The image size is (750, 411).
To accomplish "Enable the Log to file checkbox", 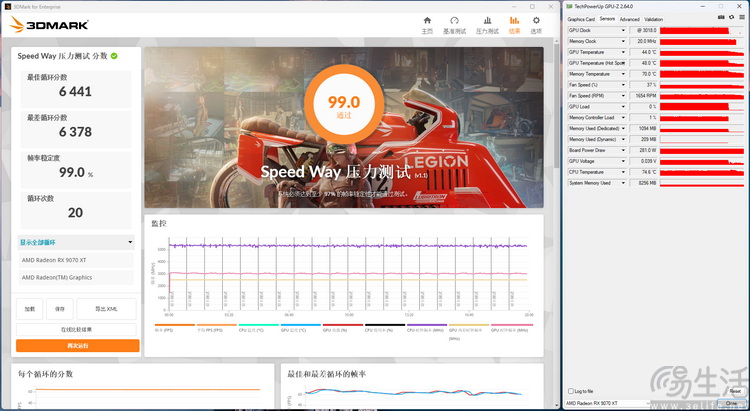I will [x=570, y=391].
